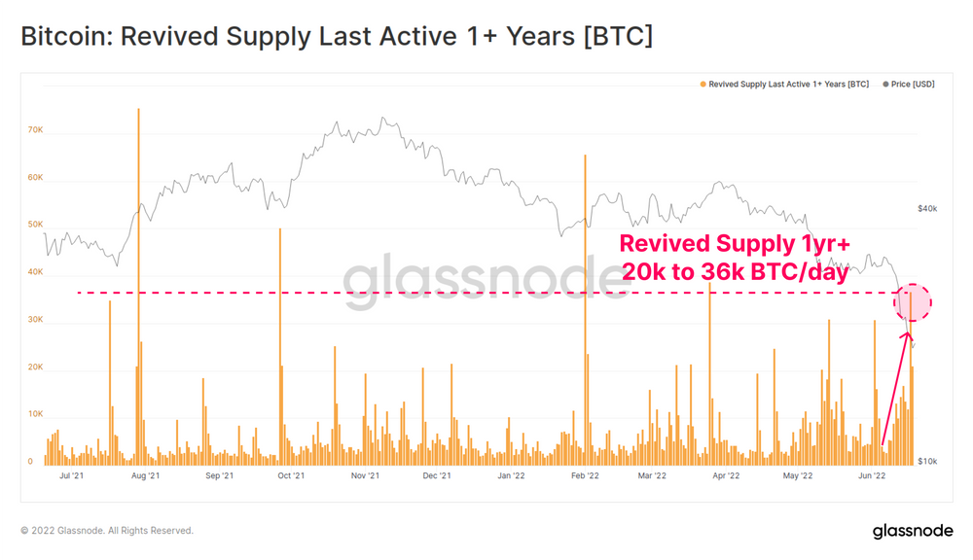Click the Feb '22 orange spike bar
The height and width of the screenshot is (560, 973).
click(585, 310)
